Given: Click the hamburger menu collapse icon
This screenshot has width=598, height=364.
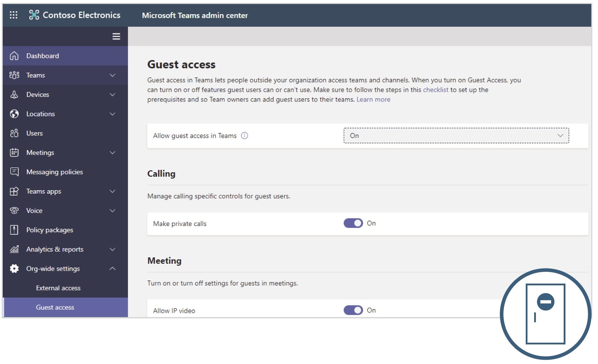Looking at the screenshot, I should tap(116, 36).
